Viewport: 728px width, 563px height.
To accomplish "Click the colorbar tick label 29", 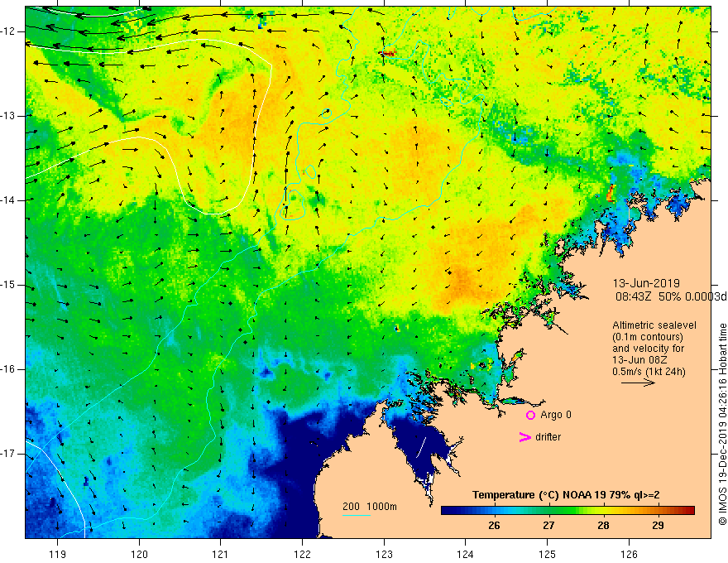I will tap(658, 526).
